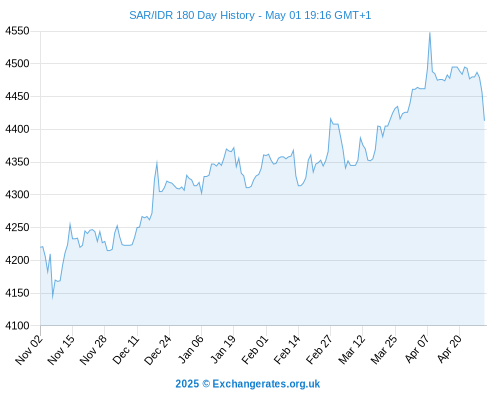The height and width of the screenshot is (400, 495).
Task: Select the Mar 12 date marker
Action: 352,349
